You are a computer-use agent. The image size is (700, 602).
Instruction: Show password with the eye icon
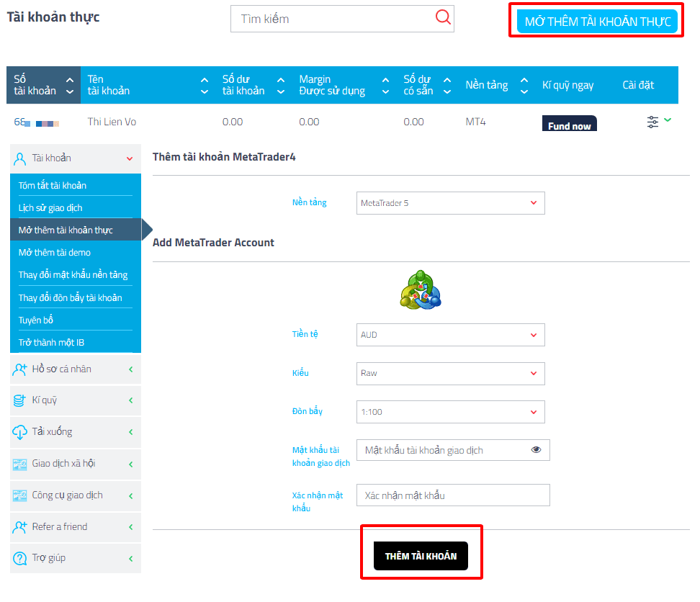(x=536, y=449)
